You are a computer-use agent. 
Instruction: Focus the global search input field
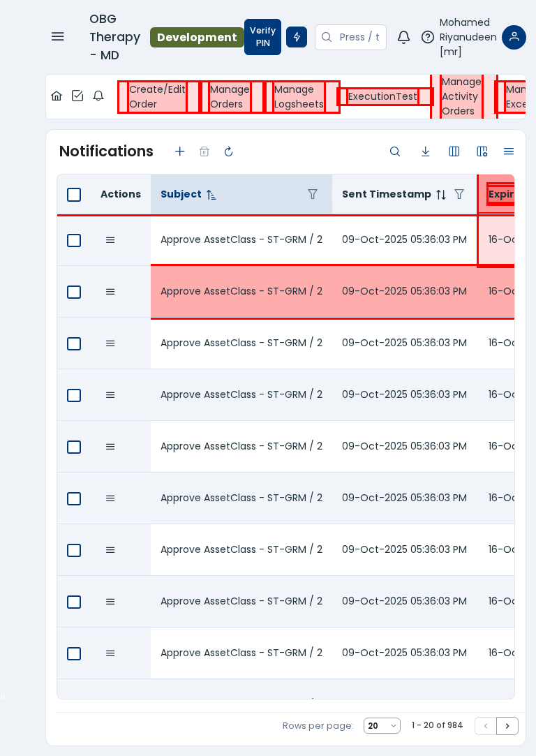[x=359, y=37]
